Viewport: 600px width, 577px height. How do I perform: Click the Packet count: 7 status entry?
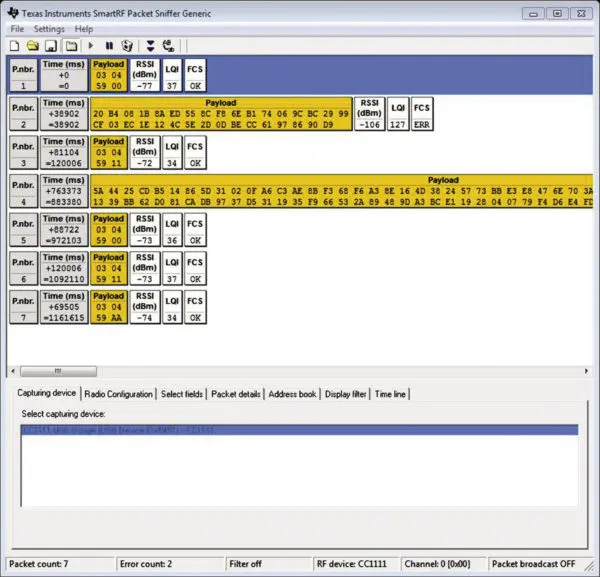click(x=60, y=564)
